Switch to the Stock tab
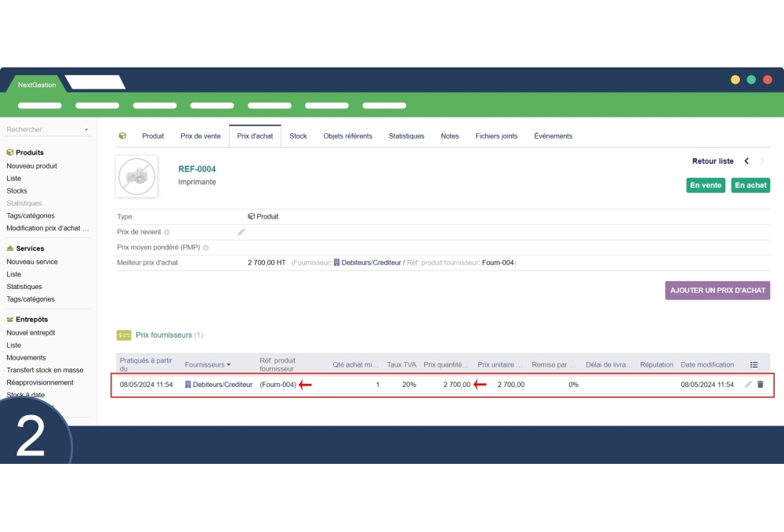 click(x=298, y=136)
